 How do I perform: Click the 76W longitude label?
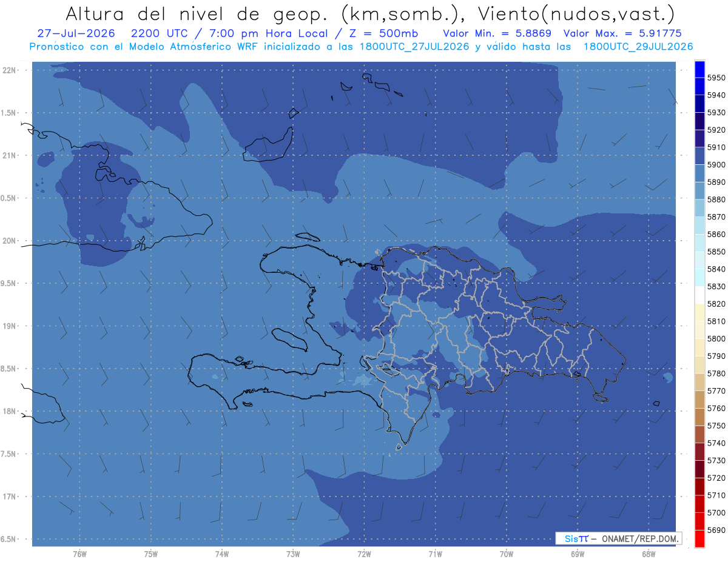[x=79, y=554]
